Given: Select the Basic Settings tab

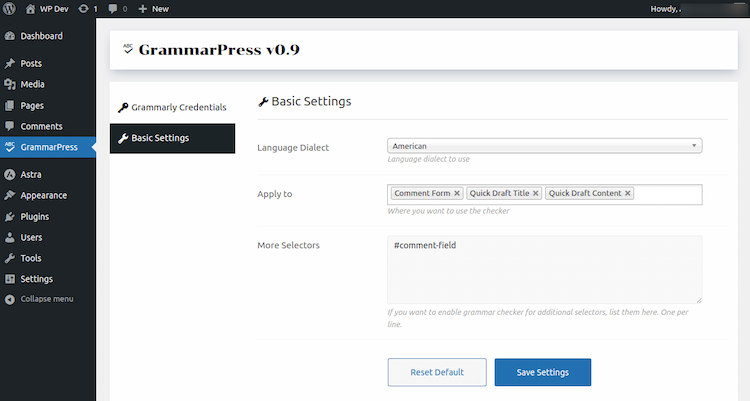Looking at the screenshot, I should coord(172,138).
